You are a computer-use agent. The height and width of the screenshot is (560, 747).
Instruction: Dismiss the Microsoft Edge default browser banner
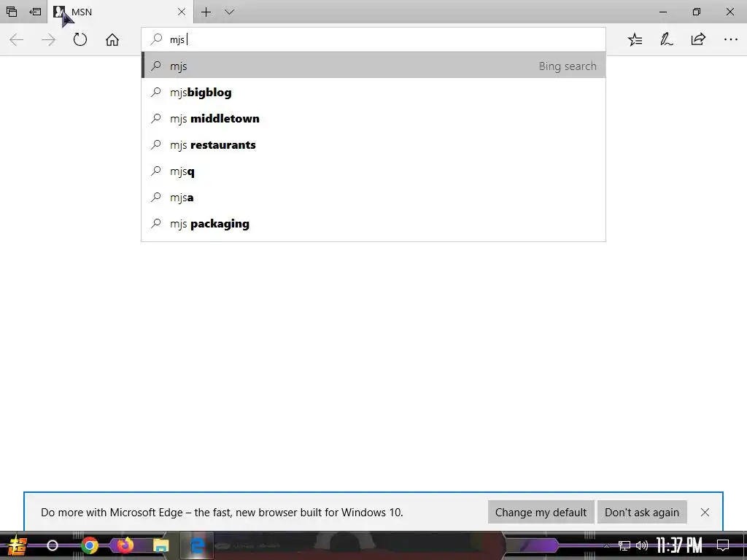[x=705, y=513]
